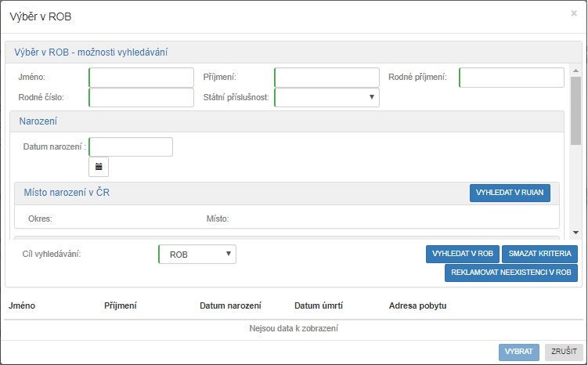Click the Rodné číslo input field
Image resolution: width=588 pixels, height=365 pixels.
point(142,97)
